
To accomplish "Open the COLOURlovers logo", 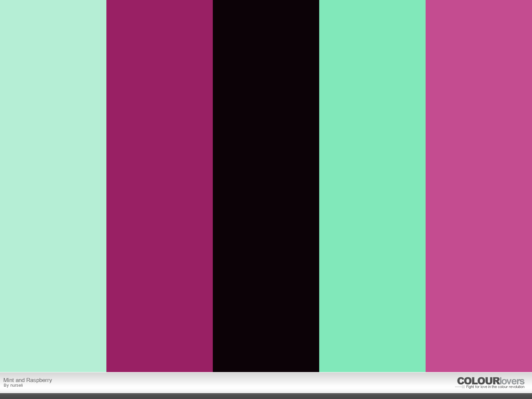I will (491, 381).
